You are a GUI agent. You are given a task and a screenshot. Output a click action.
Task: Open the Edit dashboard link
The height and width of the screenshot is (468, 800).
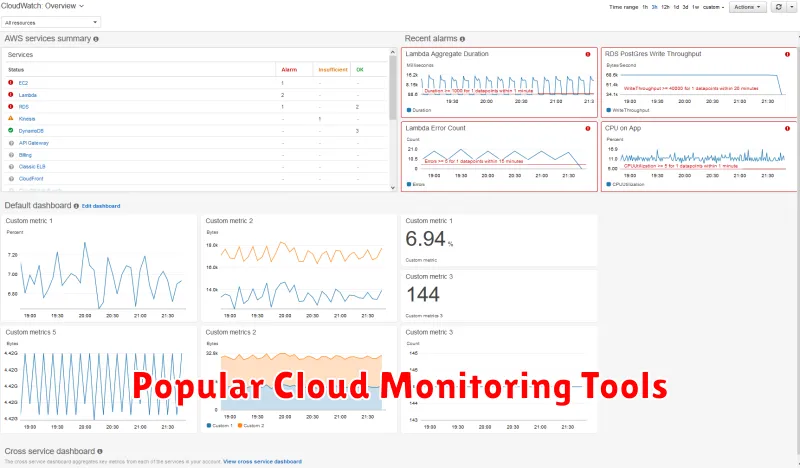pyautogui.click(x=100, y=205)
